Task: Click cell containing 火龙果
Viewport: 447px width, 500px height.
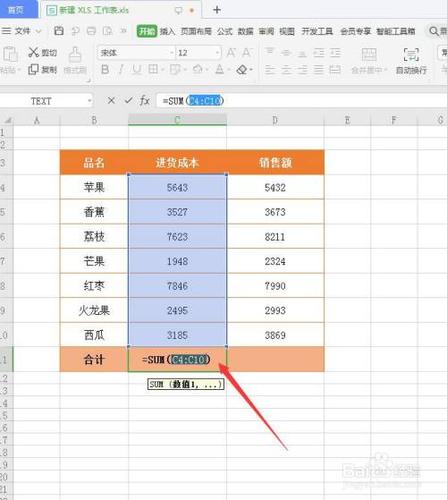Action: 94,310
